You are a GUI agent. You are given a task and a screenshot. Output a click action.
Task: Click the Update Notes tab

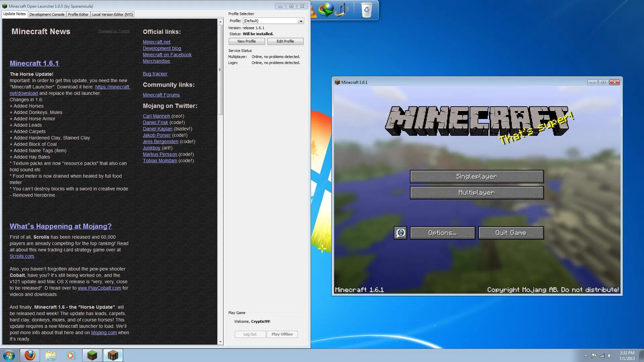tap(14, 14)
